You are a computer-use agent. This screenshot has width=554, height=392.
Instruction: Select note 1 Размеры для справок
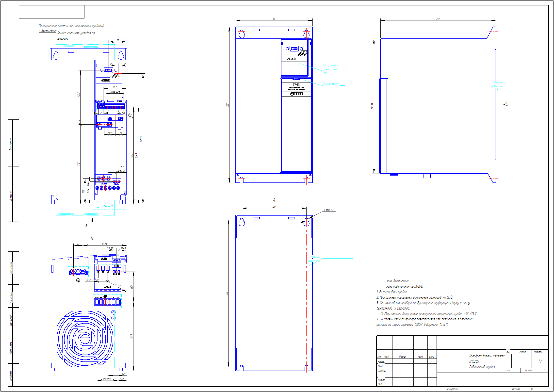click(392, 292)
